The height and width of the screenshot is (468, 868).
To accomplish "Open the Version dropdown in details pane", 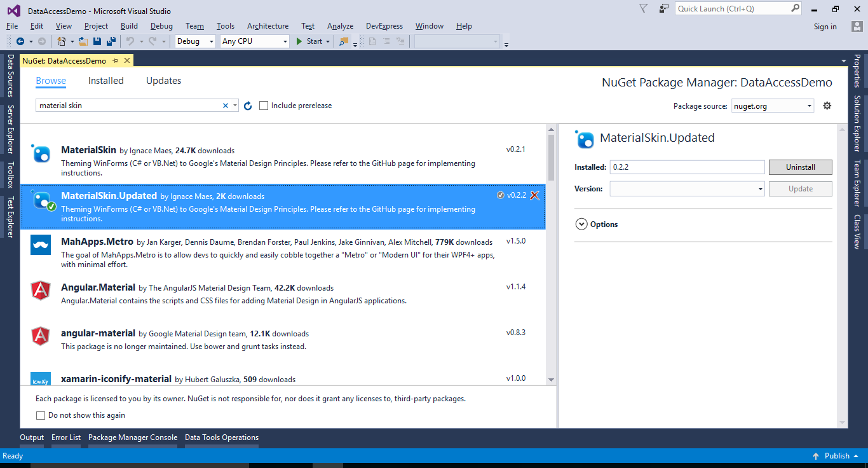I will tap(688, 189).
